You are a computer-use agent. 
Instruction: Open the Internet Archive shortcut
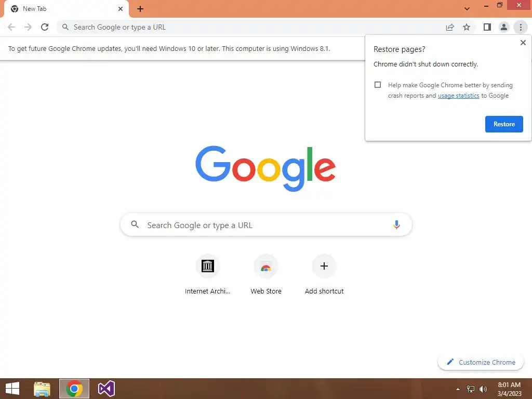point(207,275)
